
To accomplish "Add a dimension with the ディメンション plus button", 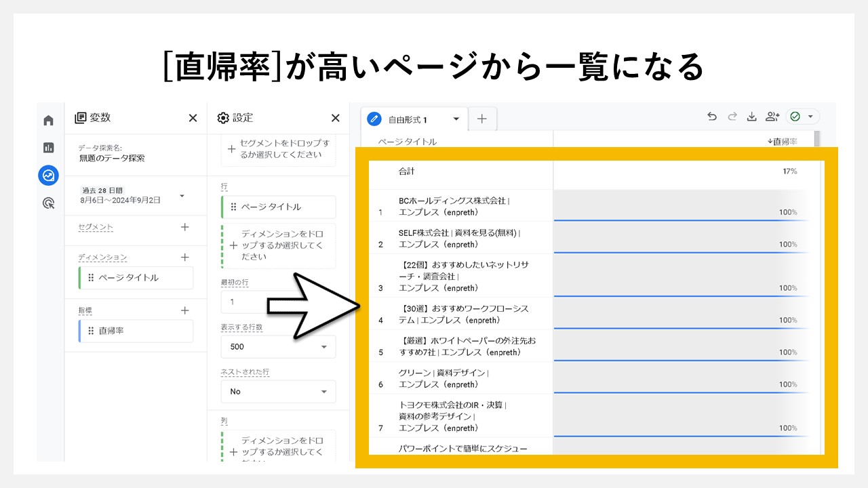I will [184, 258].
